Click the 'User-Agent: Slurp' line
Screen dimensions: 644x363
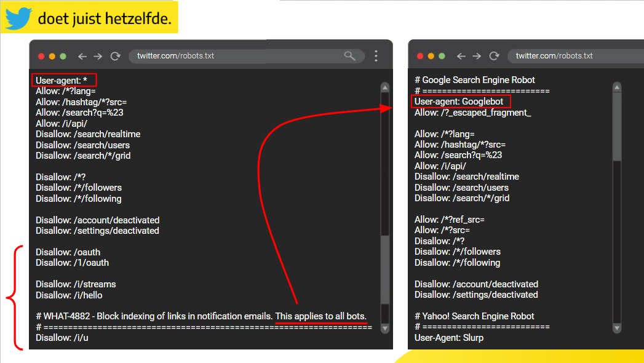(449, 338)
